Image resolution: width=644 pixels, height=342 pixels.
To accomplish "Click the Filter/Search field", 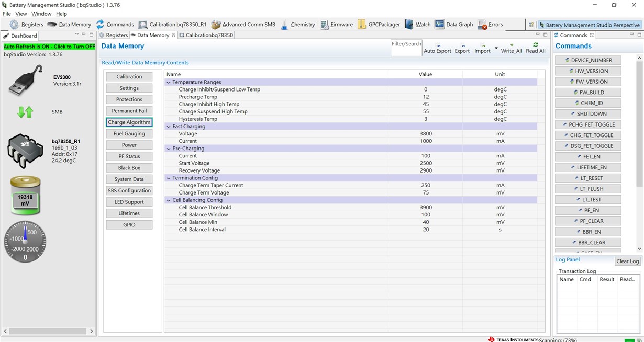I will 406,48.
